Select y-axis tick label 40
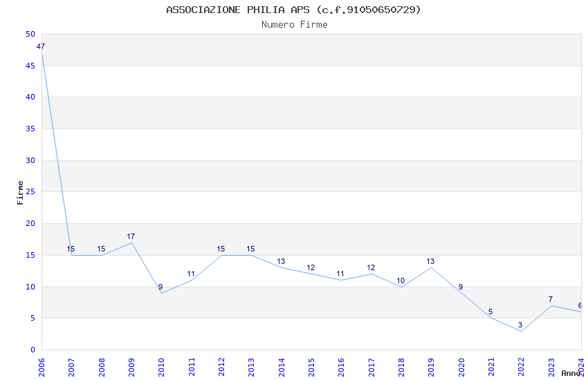This screenshot has height=380, width=588. click(30, 97)
